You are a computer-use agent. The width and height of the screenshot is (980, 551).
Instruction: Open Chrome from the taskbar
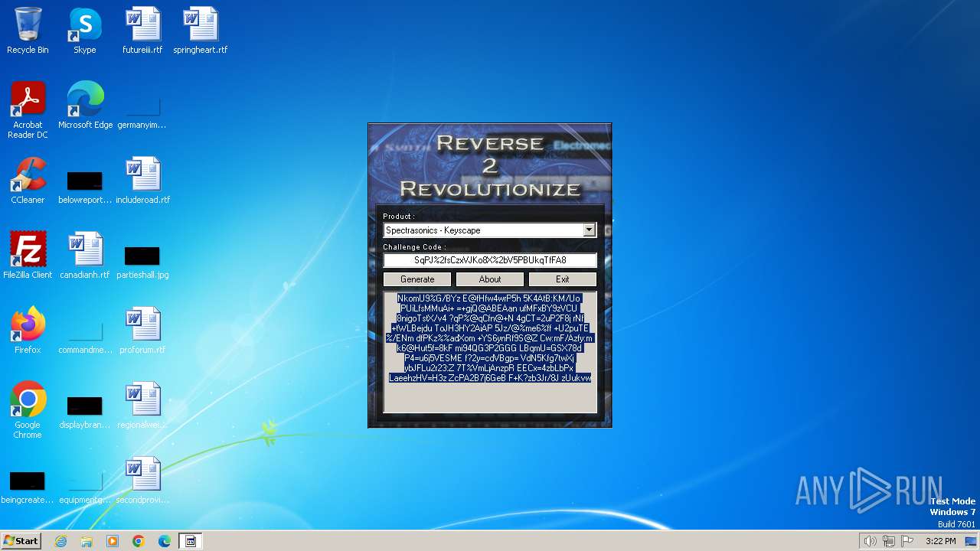point(139,541)
